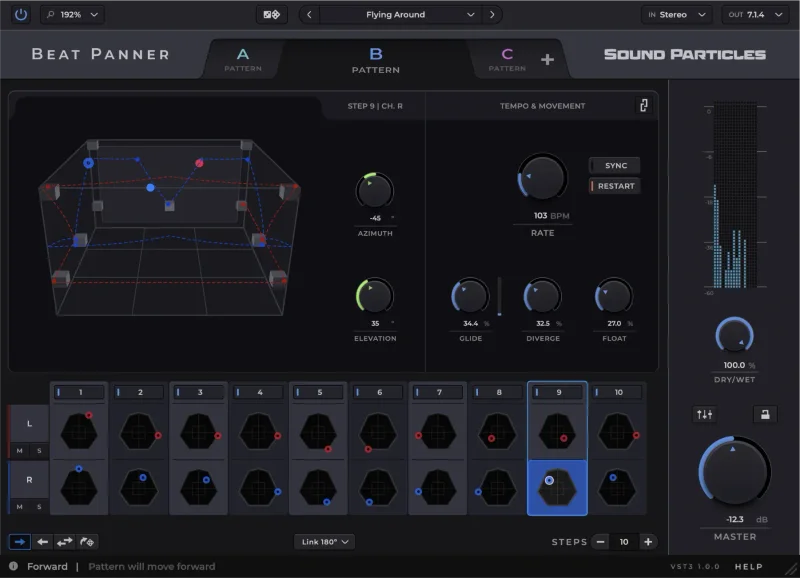
Task: Select the R channel label
Action: (x=30, y=480)
